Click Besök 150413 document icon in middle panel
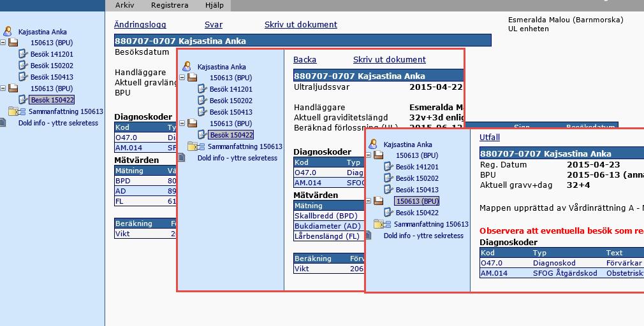644x326 pixels. pyautogui.click(x=202, y=112)
